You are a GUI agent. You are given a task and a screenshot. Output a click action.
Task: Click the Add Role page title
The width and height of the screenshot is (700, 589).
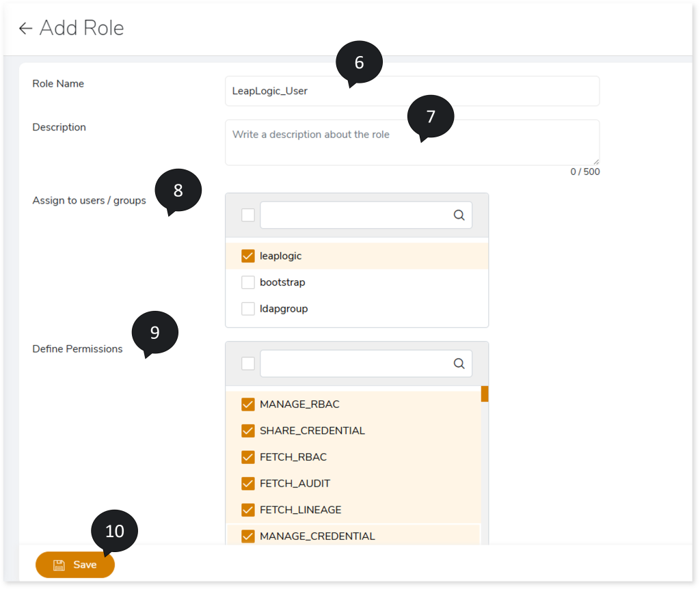click(82, 28)
